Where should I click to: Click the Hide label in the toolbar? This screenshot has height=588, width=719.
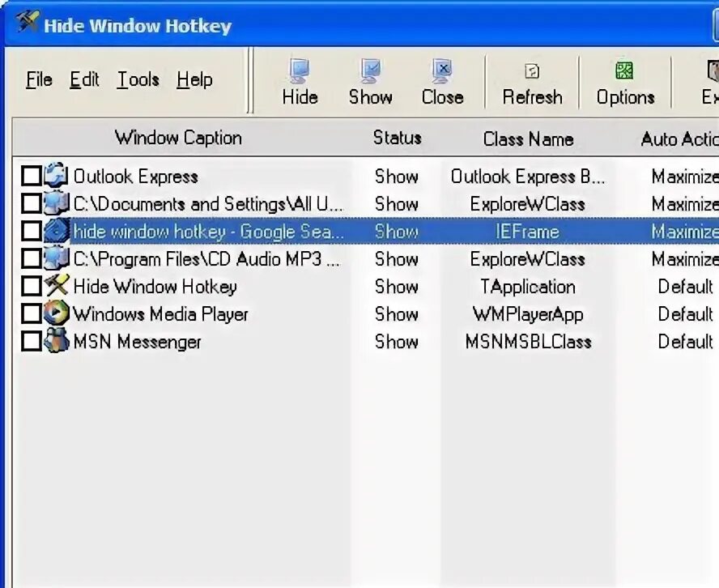pos(300,96)
